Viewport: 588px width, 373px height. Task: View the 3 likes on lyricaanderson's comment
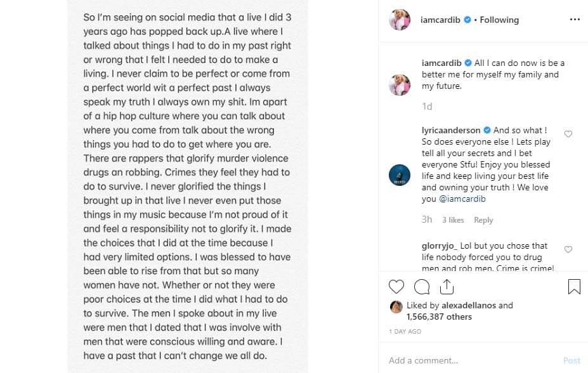pos(453,219)
